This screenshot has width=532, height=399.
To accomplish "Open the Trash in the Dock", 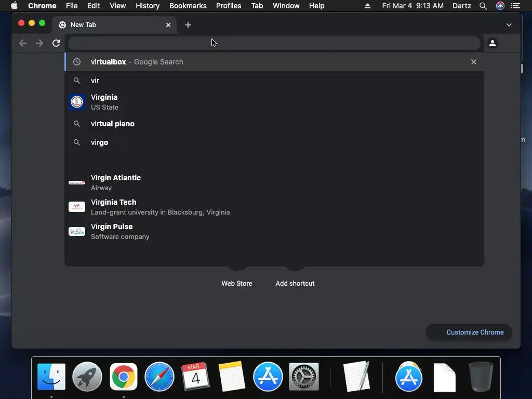I will (x=481, y=377).
